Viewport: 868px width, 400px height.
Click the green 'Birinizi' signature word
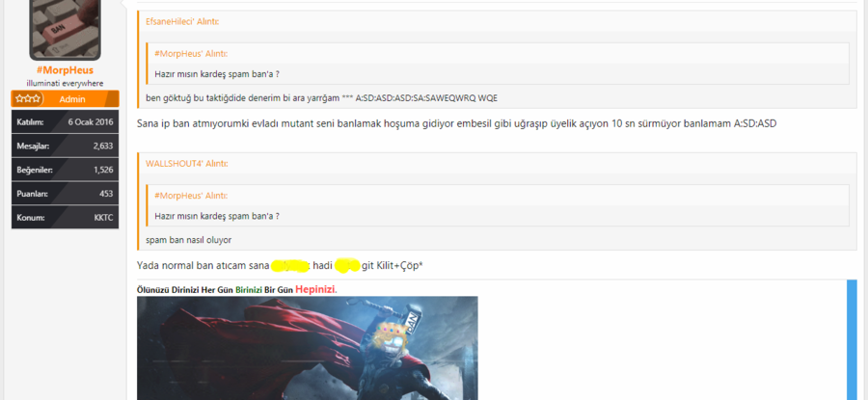249,290
